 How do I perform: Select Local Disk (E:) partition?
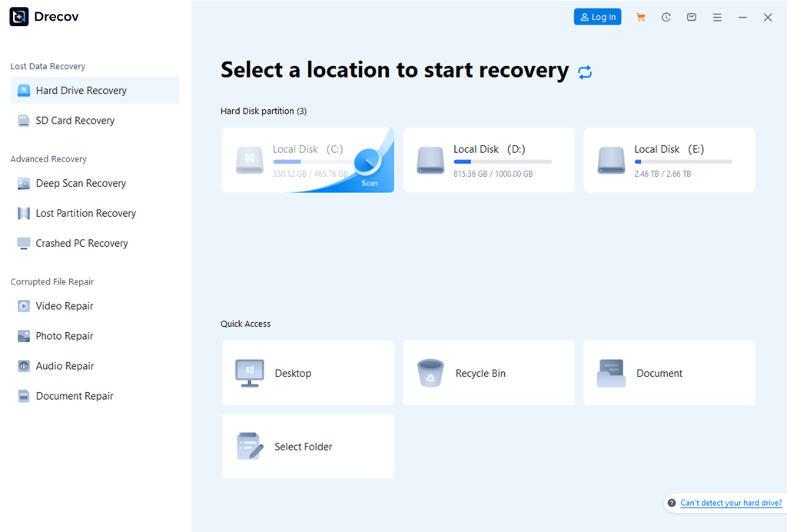point(669,160)
